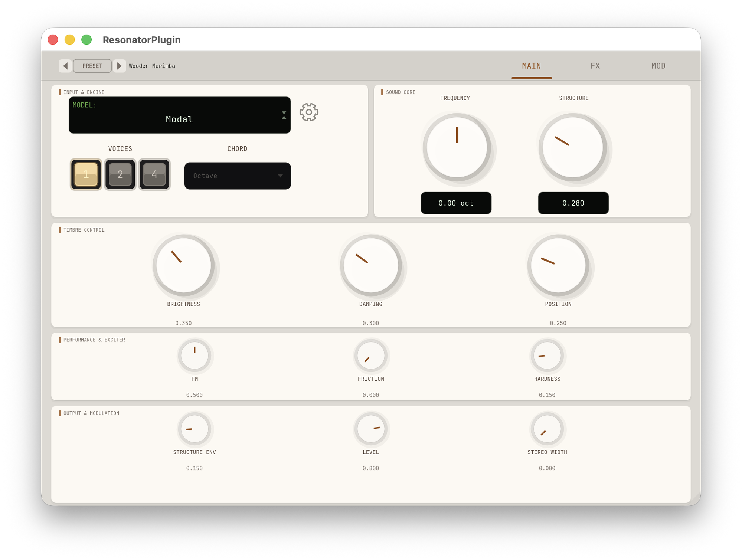This screenshot has height=560, width=742.
Task: Go to the previous preset
Action: [x=65, y=66]
